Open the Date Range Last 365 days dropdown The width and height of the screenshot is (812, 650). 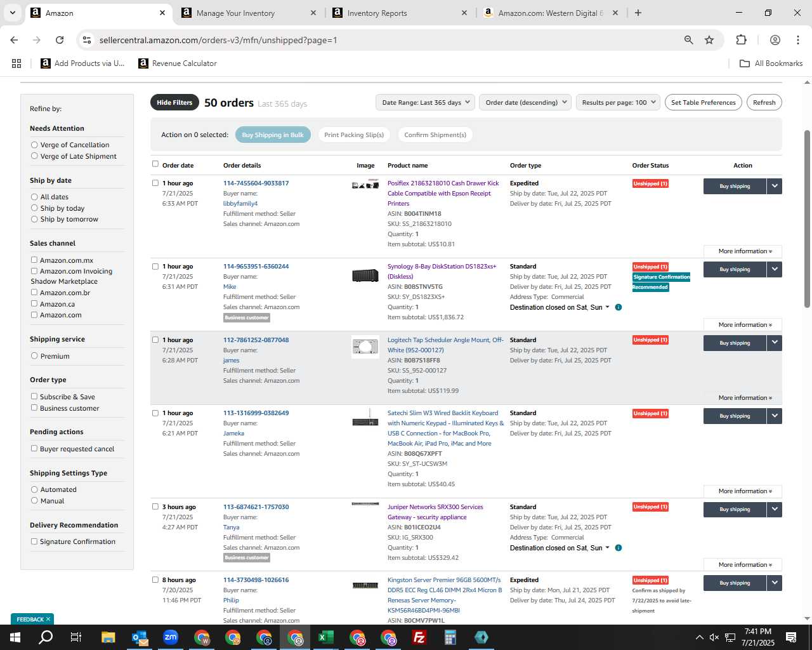coord(425,102)
